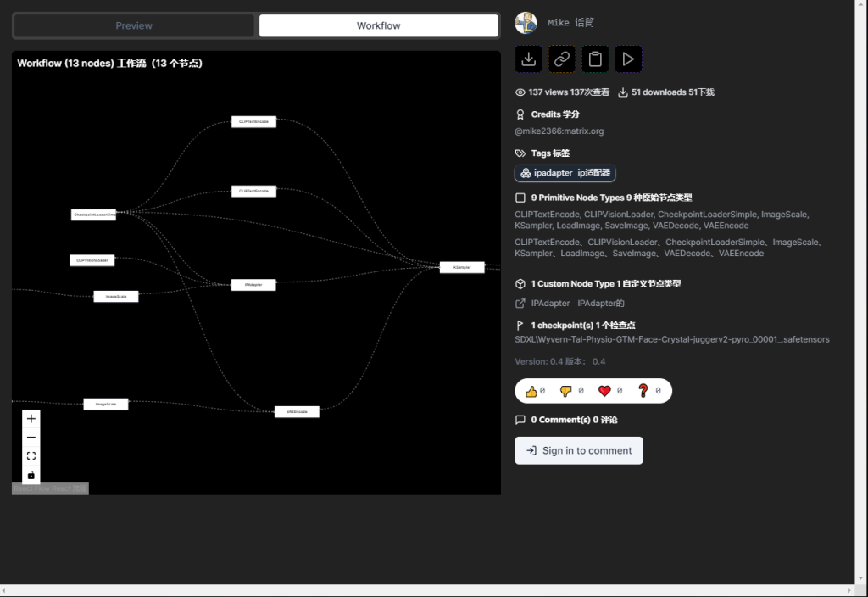Click the checkpoint flag icon
This screenshot has width=868, height=597.
point(520,324)
